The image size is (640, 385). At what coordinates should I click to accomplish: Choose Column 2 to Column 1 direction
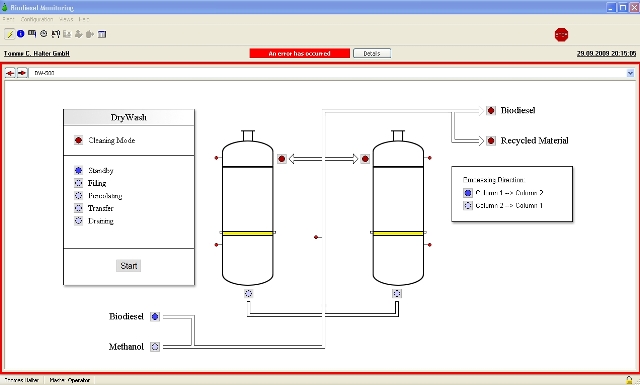click(468, 205)
